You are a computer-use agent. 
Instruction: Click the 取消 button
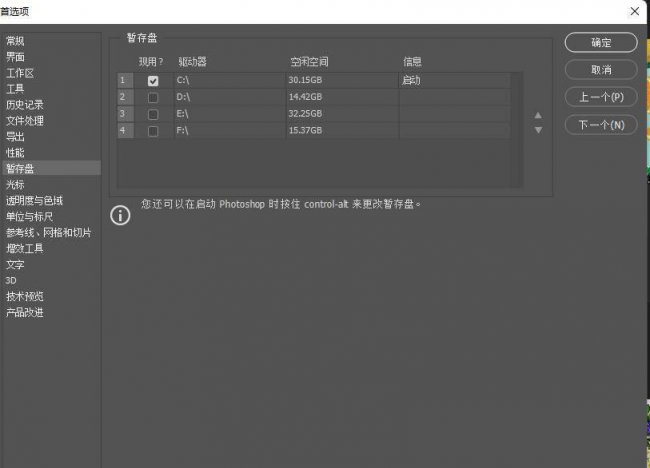(x=601, y=70)
